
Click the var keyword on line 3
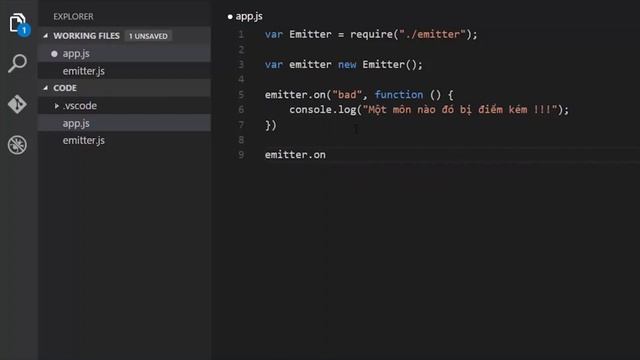[274, 64]
